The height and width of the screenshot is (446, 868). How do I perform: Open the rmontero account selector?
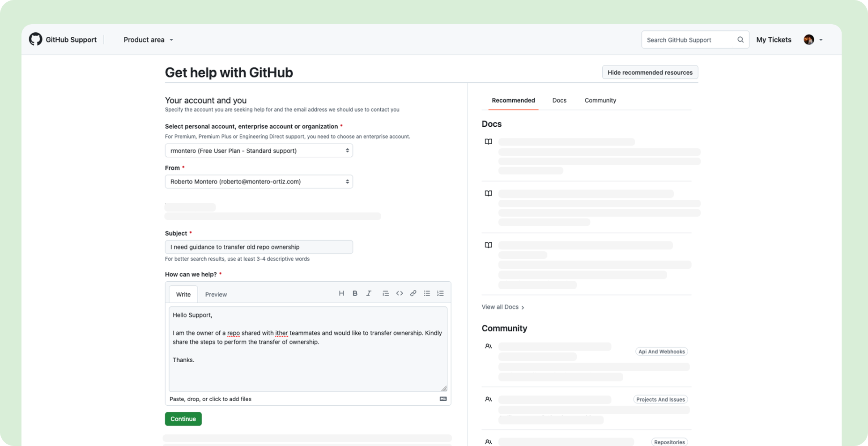(x=259, y=150)
